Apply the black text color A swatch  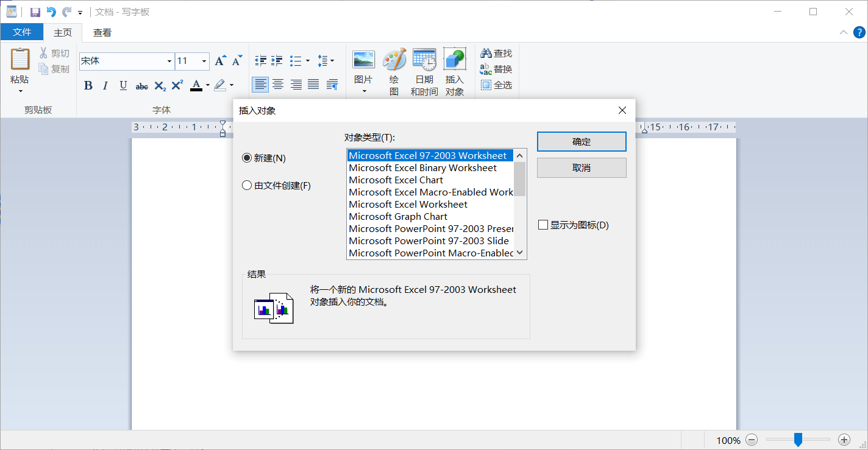196,85
